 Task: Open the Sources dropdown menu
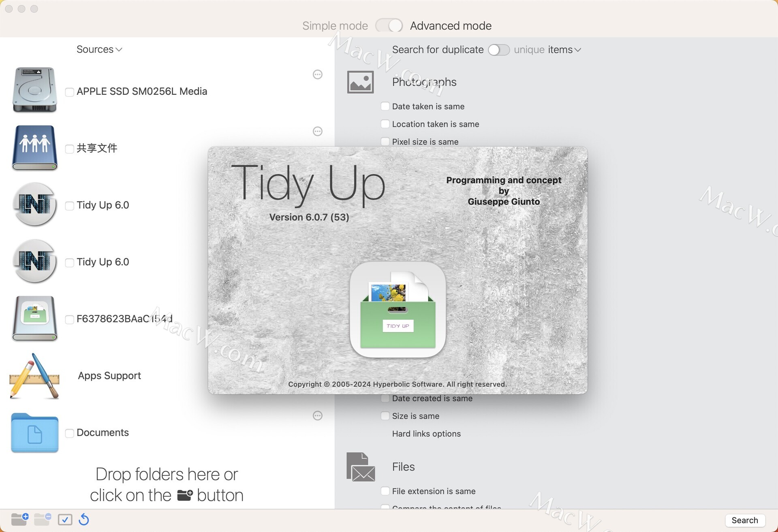(x=99, y=49)
